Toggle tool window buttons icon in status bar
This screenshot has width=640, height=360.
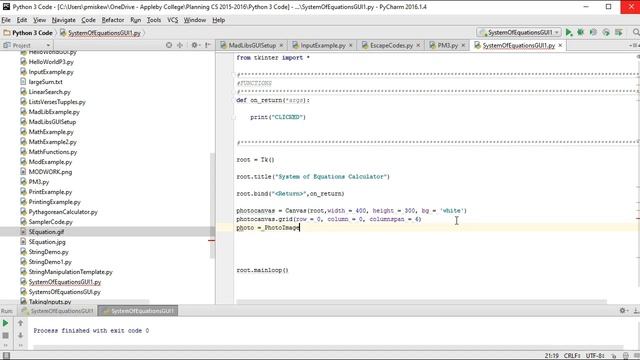pos(6,356)
